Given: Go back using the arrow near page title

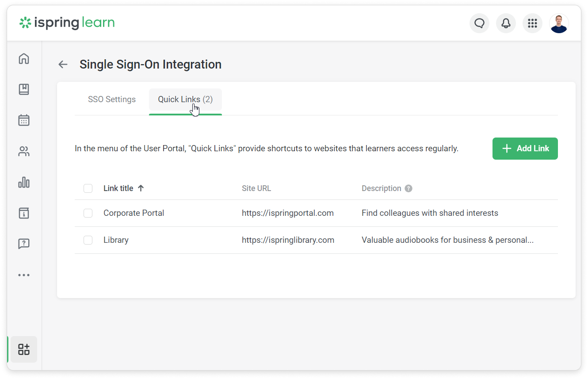Looking at the screenshot, I should tap(62, 64).
